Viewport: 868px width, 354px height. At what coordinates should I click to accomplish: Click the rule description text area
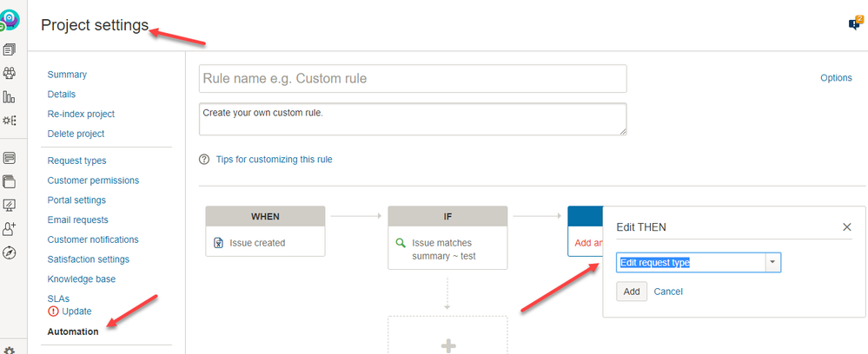coord(413,119)
